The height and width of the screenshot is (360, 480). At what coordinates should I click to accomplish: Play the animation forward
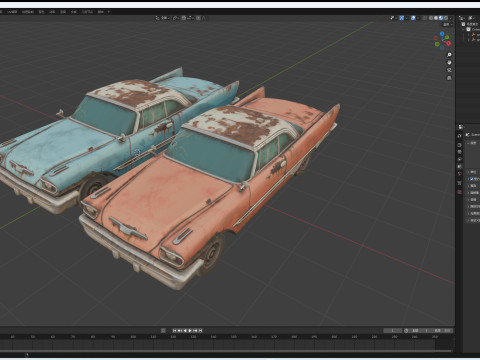[x=190, y=331]
